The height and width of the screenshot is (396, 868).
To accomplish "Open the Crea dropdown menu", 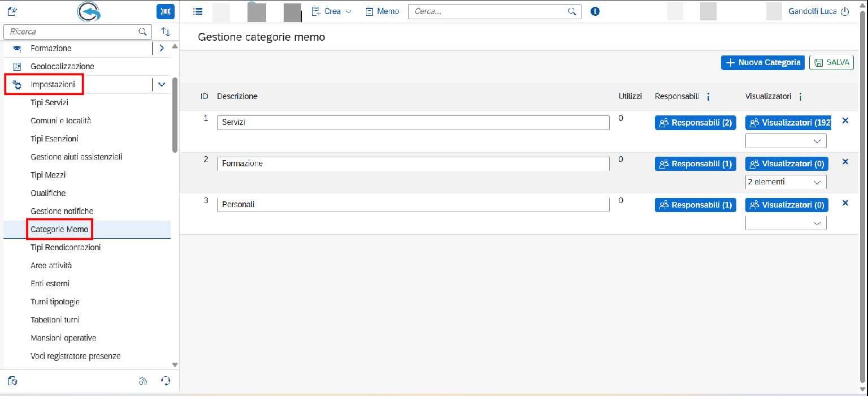I will (332, 11).
